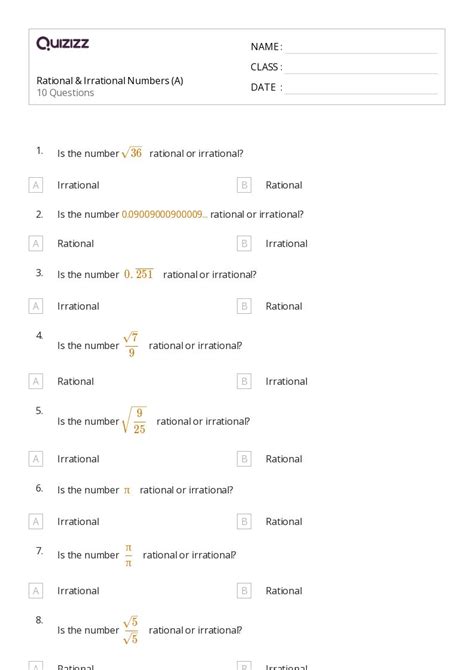Click the NAME input line
Screen dimensions: 474x670
tap(361, 48)
